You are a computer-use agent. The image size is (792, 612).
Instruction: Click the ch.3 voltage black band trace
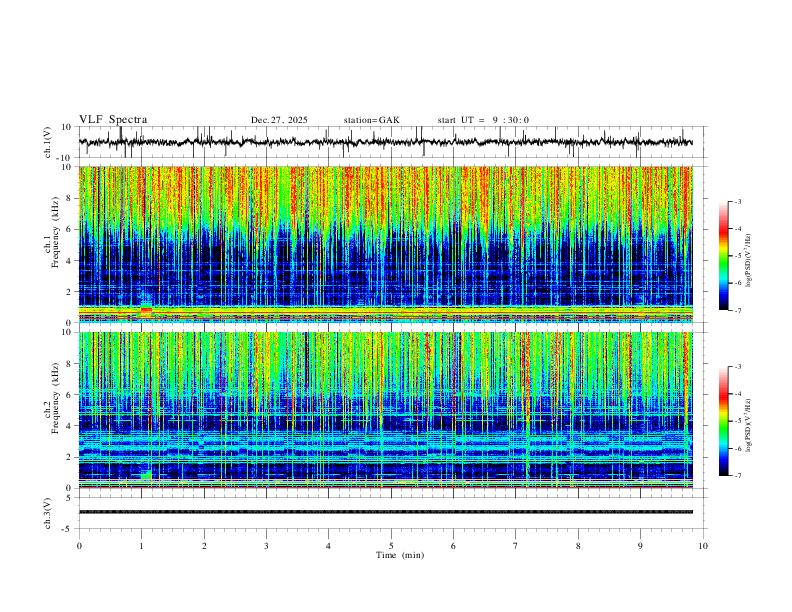pyautogui.click(x=386, y=512)
